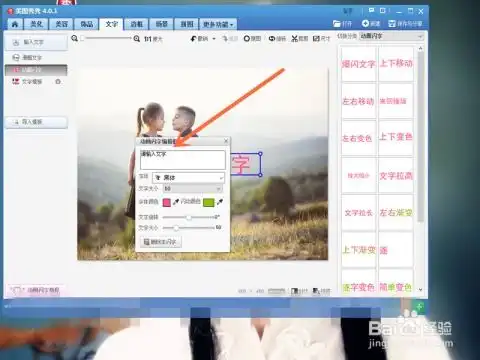Click the styles panel vertical scrollbar

click(x=421, y=137)
